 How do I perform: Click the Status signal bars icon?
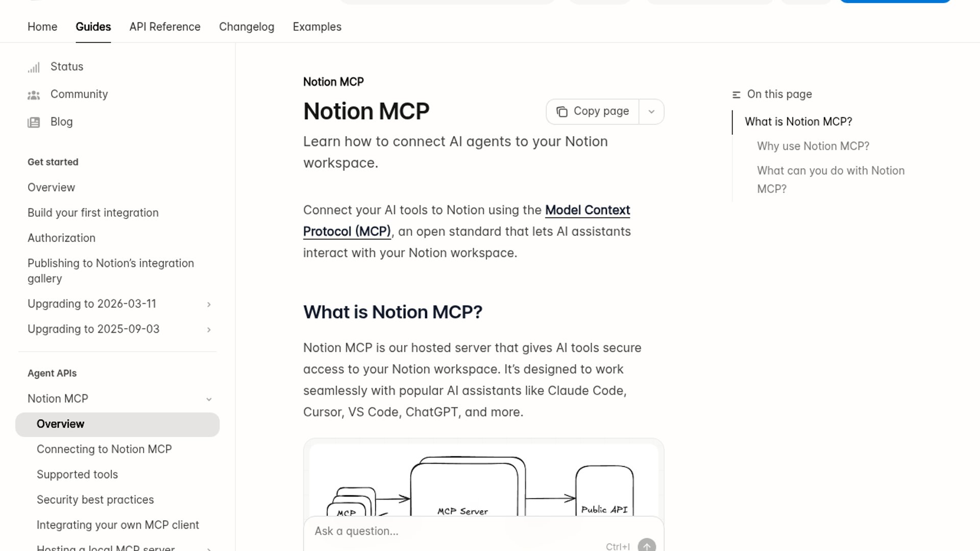(x=34, y=67)
